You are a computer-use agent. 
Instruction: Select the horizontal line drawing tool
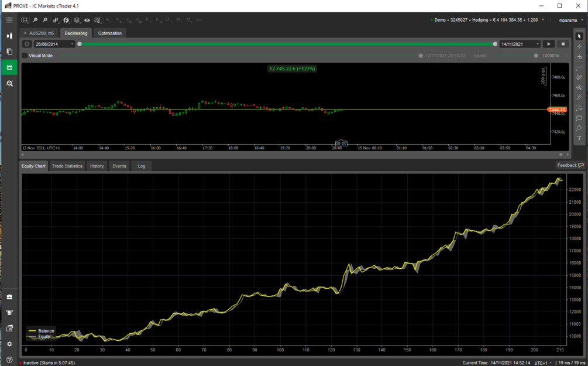(x=579, y=67)
